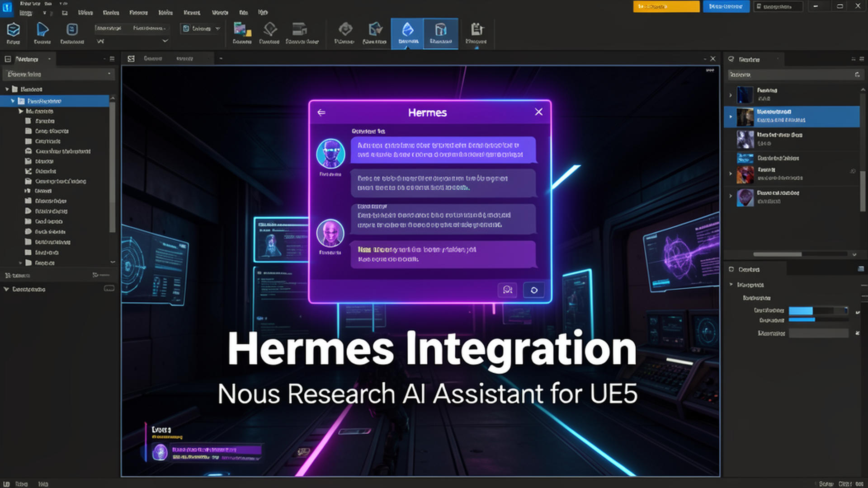Image resolution: width=868 pixels, height=488 pixels.
Task: Expand the purple gem thumbnail row in right panel
Action: [x=730, y=196]
